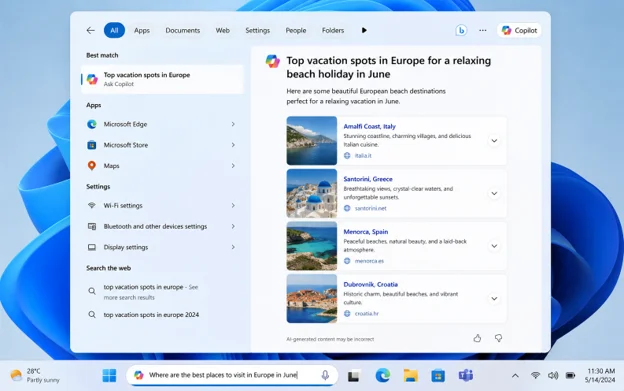Open the People filter tab
The height and width of the screenshot is (391, 624).
coord(296,30)
